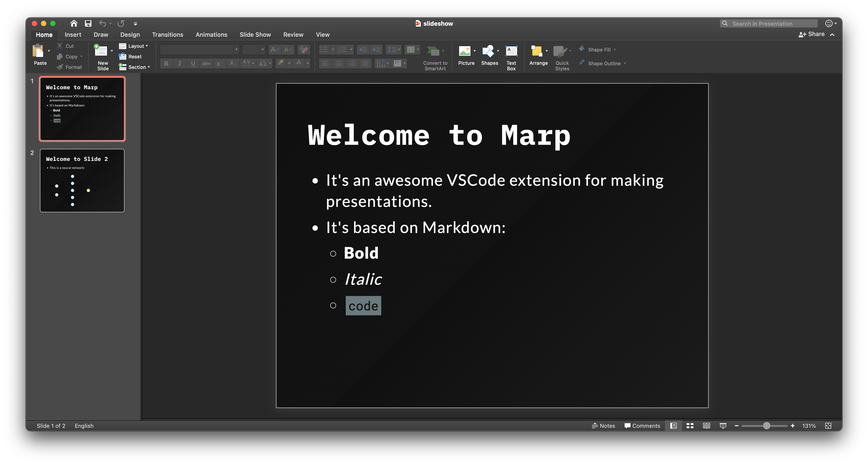The width and height of the screenshot is (868, 465).
Task: Open the Design tab
Action: click(x=130, y=35)
